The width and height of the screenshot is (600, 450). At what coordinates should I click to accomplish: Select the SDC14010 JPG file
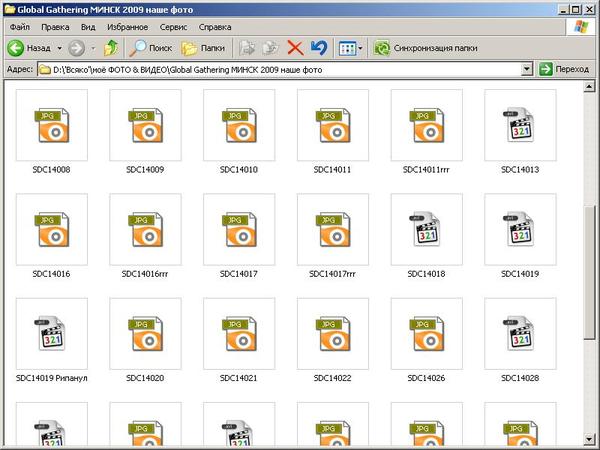click(239, 132)
